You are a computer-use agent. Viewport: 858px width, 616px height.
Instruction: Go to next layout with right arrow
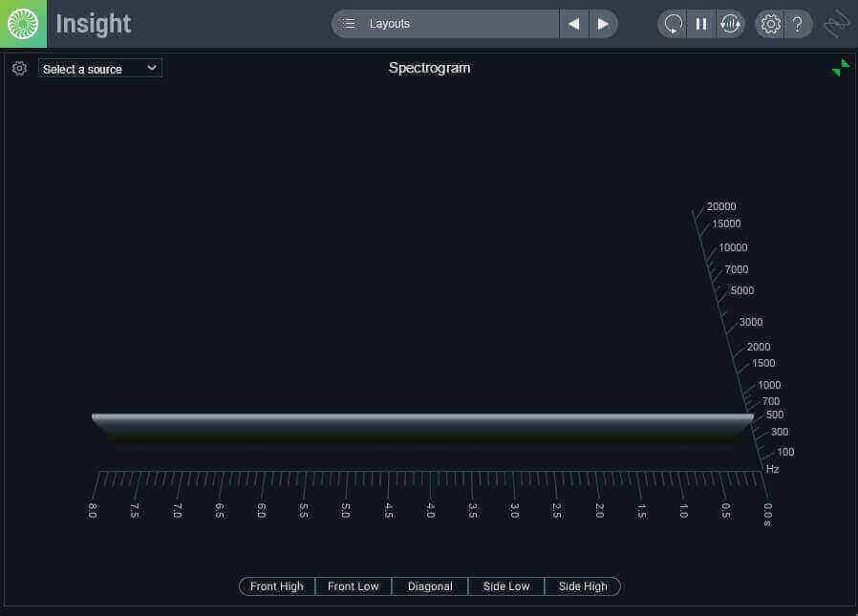pyautogui.click(x=603, y=24)
